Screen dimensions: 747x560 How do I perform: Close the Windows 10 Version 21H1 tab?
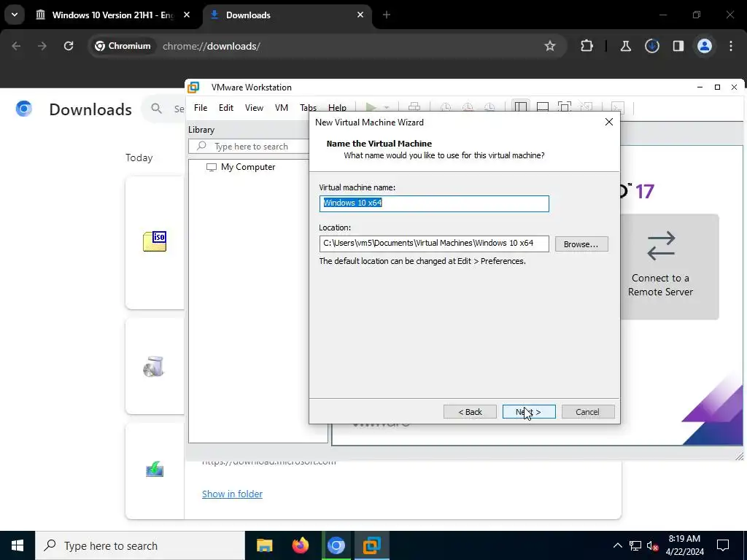coord(187,15)
